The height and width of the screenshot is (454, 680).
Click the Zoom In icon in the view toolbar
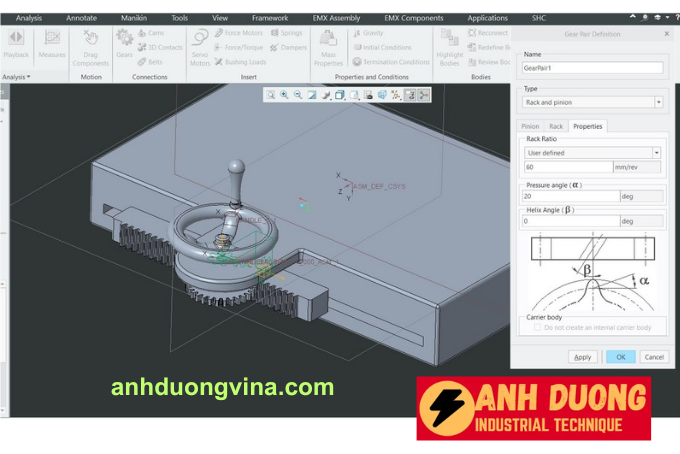284,95
